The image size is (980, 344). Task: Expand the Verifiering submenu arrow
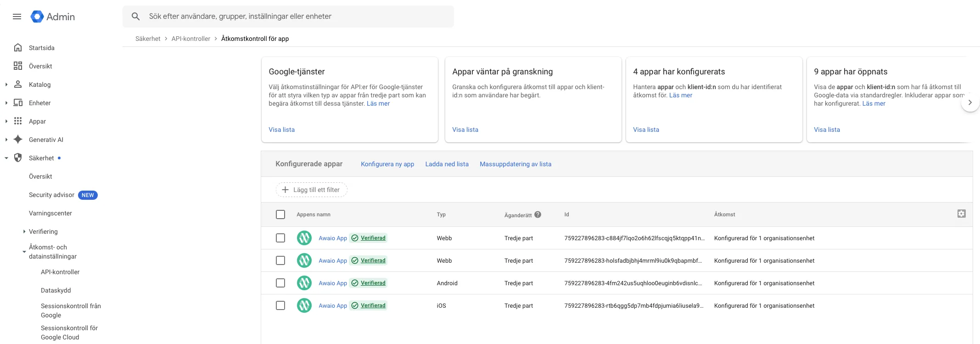24,231
